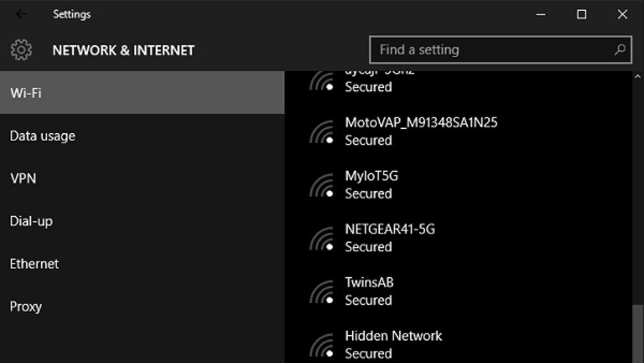The width and height of the screenshot is (644, 363).
Task: Click the Find a setting search box
Action: pos(494,50)
